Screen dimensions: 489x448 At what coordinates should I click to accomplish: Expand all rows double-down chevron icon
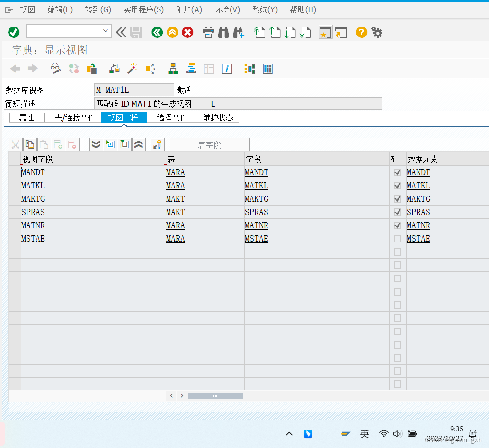[96, 144]
